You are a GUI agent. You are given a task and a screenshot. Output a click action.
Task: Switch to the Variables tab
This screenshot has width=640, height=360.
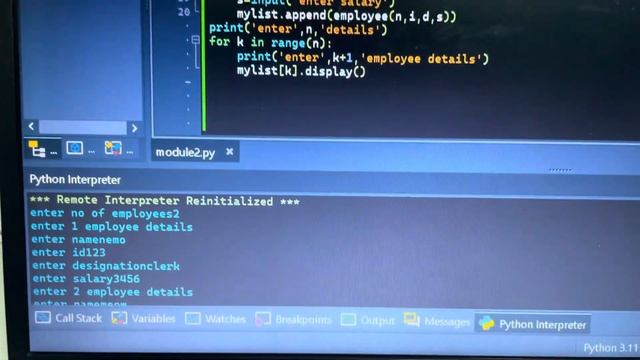pos(144,318)
